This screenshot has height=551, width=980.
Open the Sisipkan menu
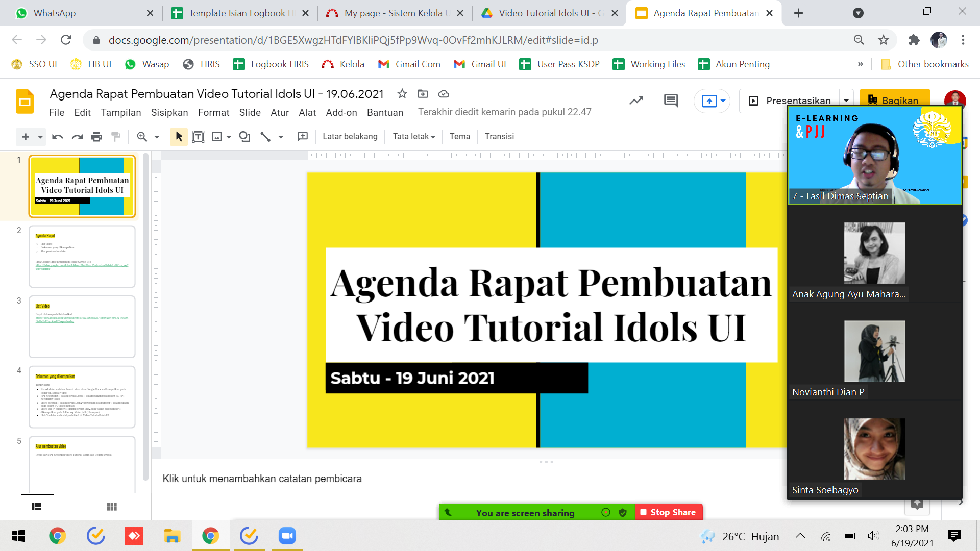(169, 112)
